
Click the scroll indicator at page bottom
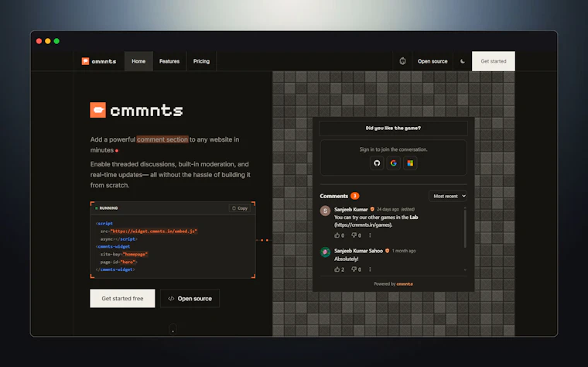coord(173,329)
